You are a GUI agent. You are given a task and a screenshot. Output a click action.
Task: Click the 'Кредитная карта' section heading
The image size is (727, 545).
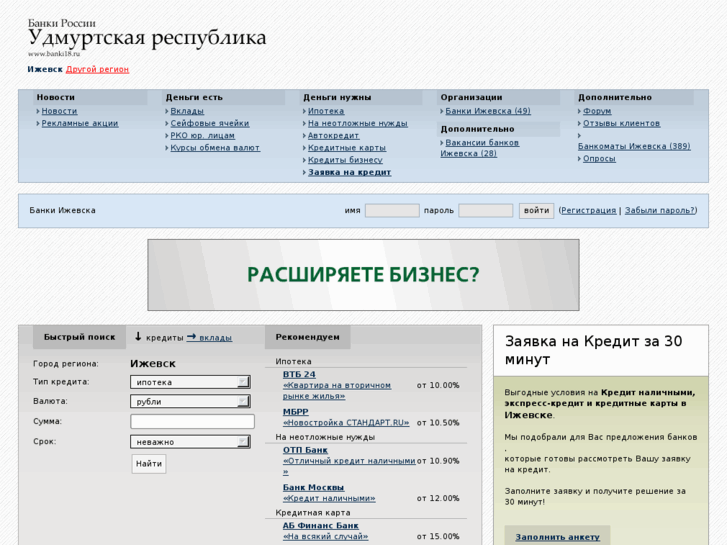click(312, 513)
